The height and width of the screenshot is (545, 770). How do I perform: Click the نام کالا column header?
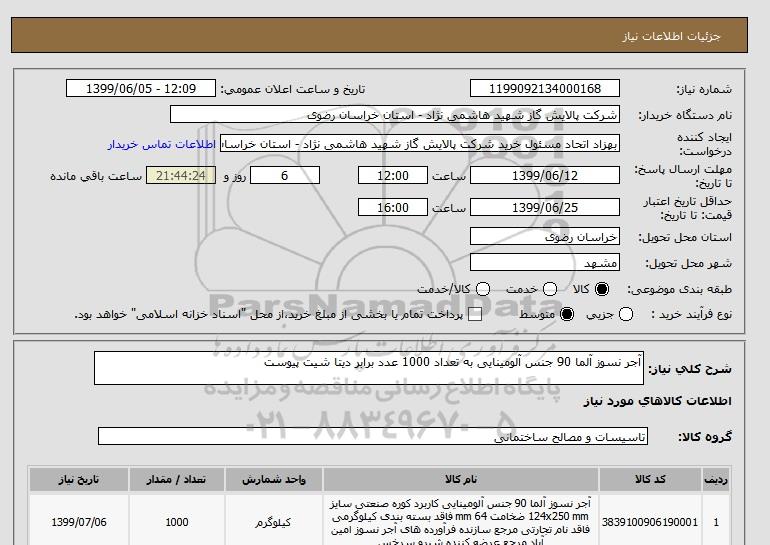pos(461,479)
